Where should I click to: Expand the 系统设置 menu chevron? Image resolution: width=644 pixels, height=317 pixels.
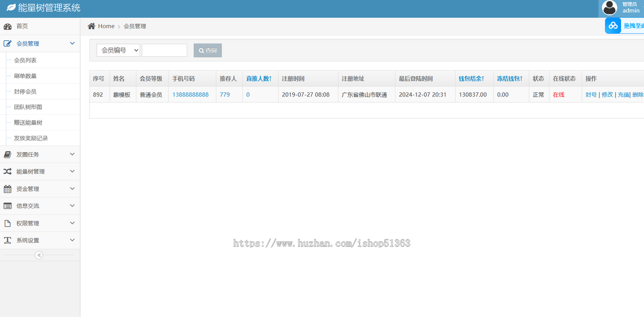72,240
